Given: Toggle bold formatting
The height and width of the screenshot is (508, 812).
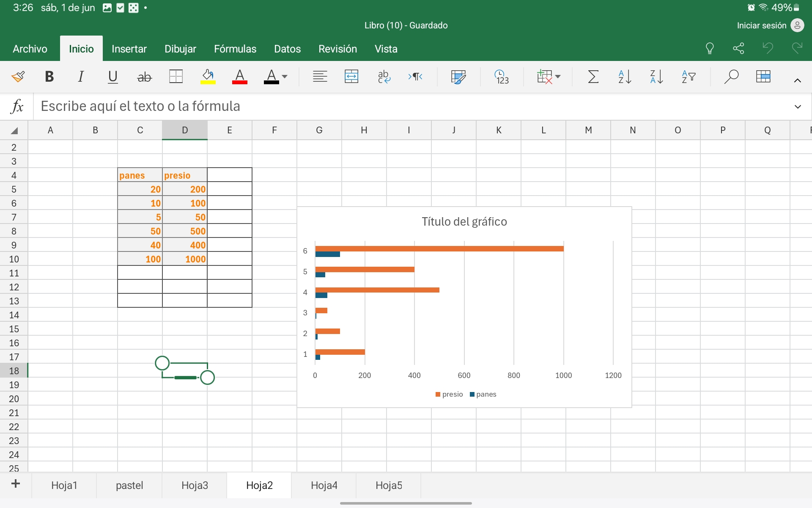Looking at the screenshot, I should coord(49,77).
